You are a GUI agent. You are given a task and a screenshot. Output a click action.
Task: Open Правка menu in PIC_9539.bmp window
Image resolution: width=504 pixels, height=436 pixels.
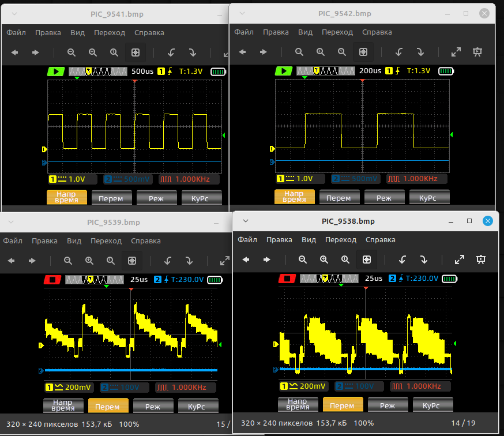pyautogui.click(x=44, y=241)
